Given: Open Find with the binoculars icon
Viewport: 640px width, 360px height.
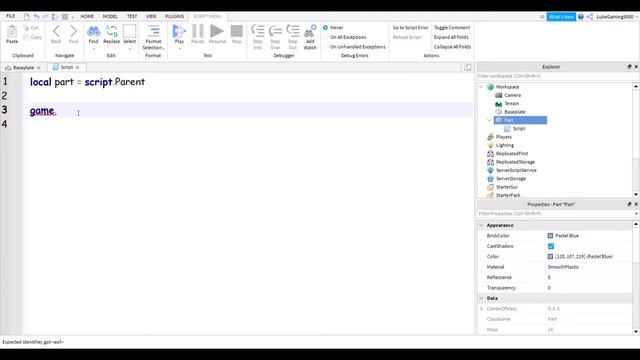Looking at the screenshot, I should (93, 31).
